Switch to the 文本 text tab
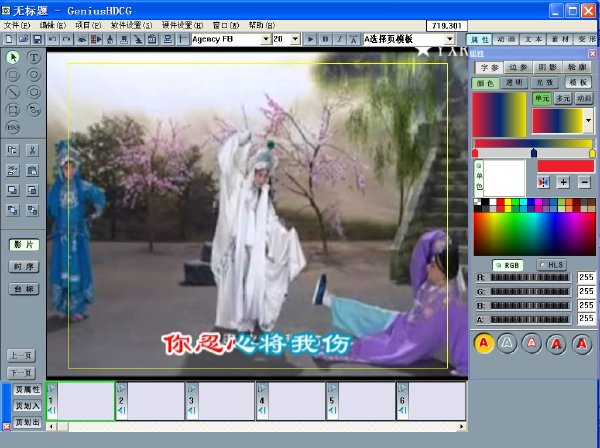This screenshot has width=600, height=448. pos(533,39)
